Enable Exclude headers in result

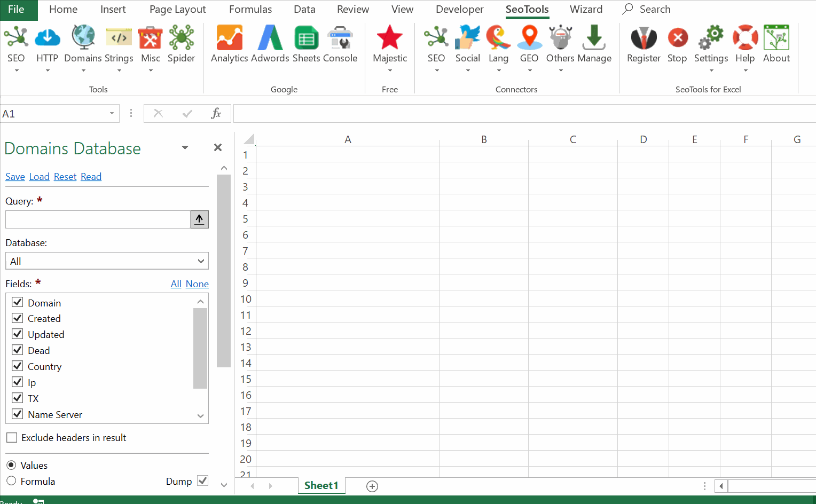coord(12,438)
